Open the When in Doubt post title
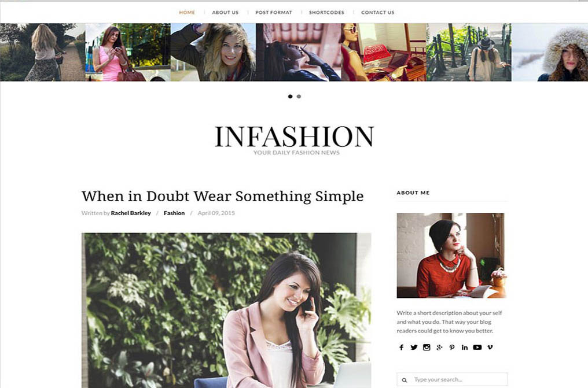Viewport: 588px width, 388px height. coord(222,196)
